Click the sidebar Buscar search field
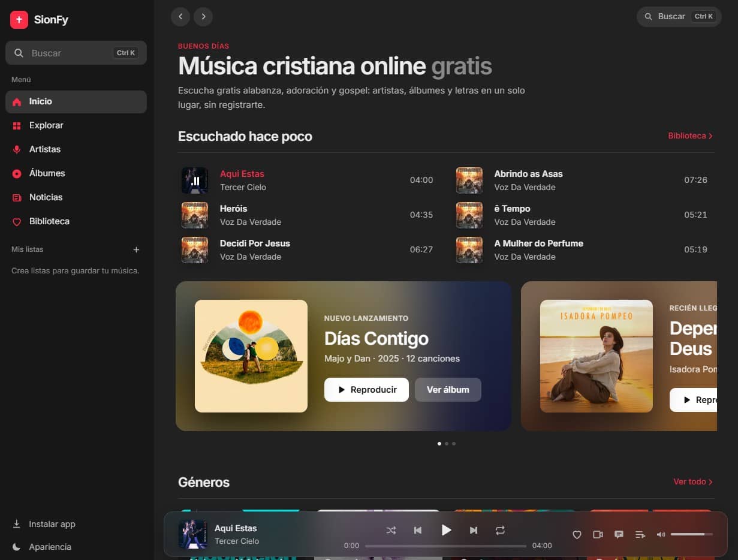Screen dimensions: 738x560 click(76, 53)
